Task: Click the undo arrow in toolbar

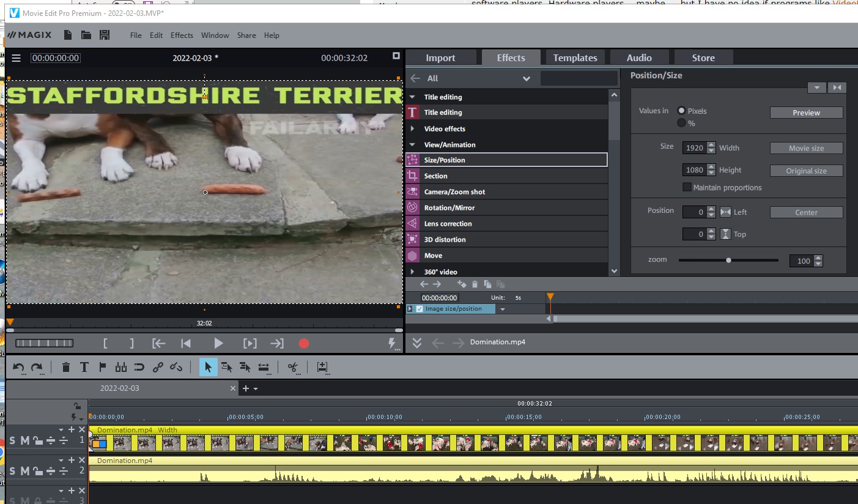Action: 19,367
